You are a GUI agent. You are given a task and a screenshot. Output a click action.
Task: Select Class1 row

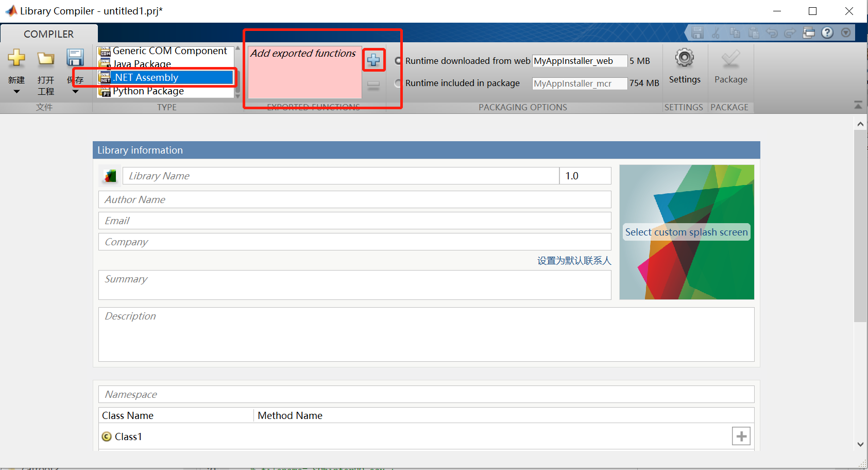click(x=427, y=437)
